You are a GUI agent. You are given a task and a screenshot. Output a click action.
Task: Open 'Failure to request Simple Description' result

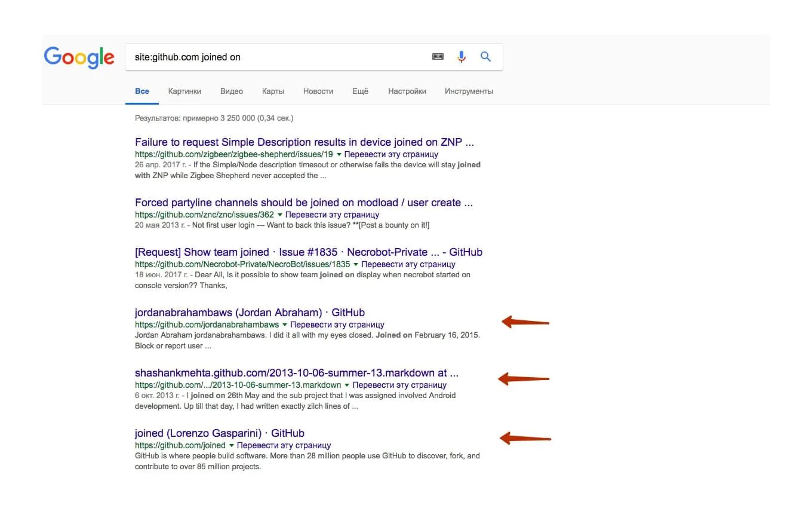pyautogui.click(x=304, y=142)
